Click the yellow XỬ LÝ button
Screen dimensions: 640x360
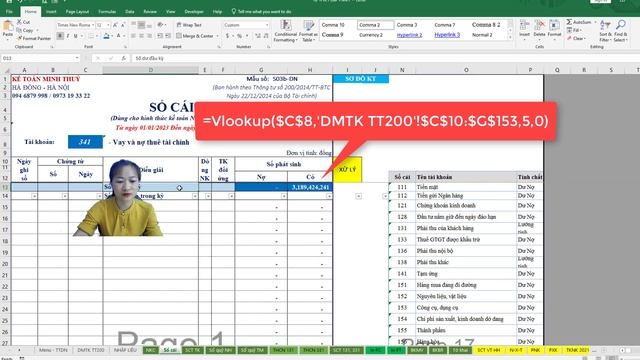pos(347,169)
